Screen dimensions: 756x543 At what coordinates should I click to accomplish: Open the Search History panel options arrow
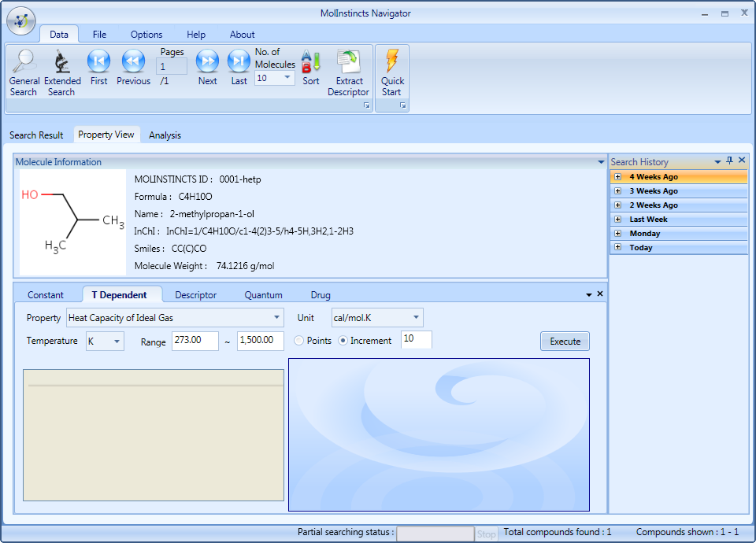coord(717,162)
